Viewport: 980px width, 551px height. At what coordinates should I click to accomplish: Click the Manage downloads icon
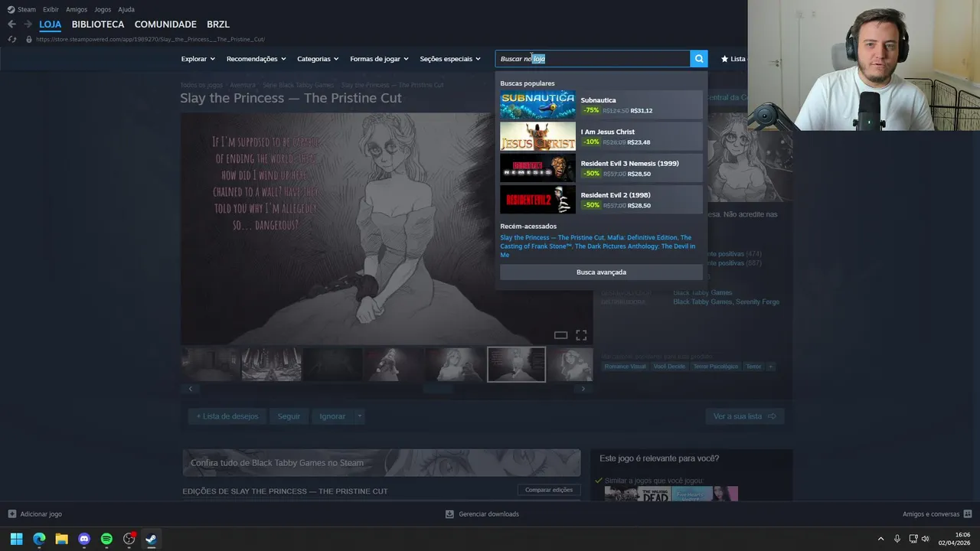coord(449,514)
